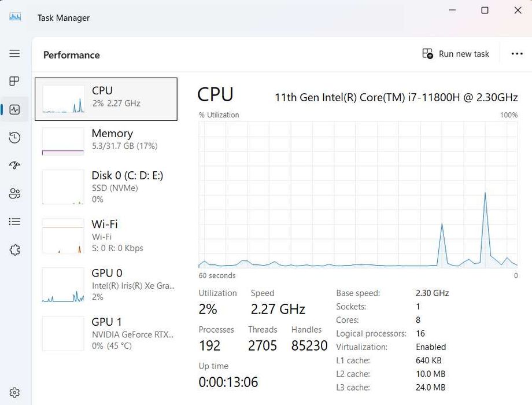Open the Startup apps page icon
This screenshot has width=532, height=405.
14,165
